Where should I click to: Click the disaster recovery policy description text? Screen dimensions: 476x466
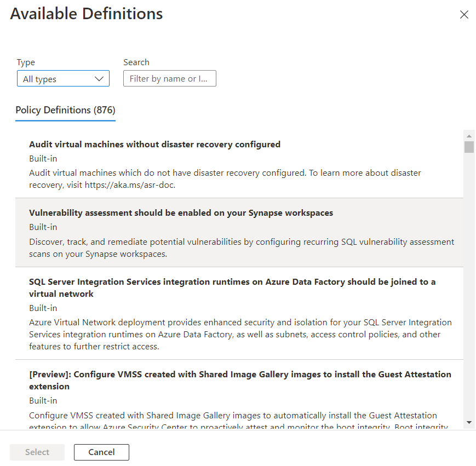pos(225,179)
